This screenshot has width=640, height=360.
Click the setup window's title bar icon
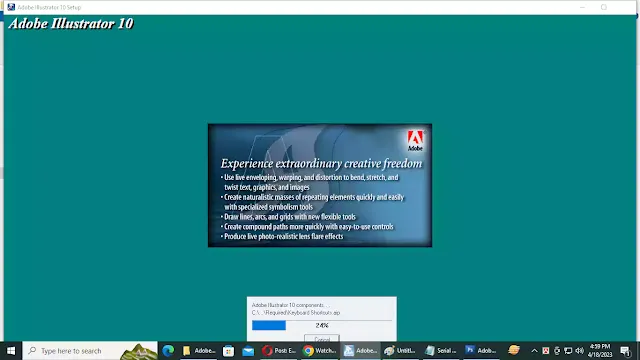point(11,7)
